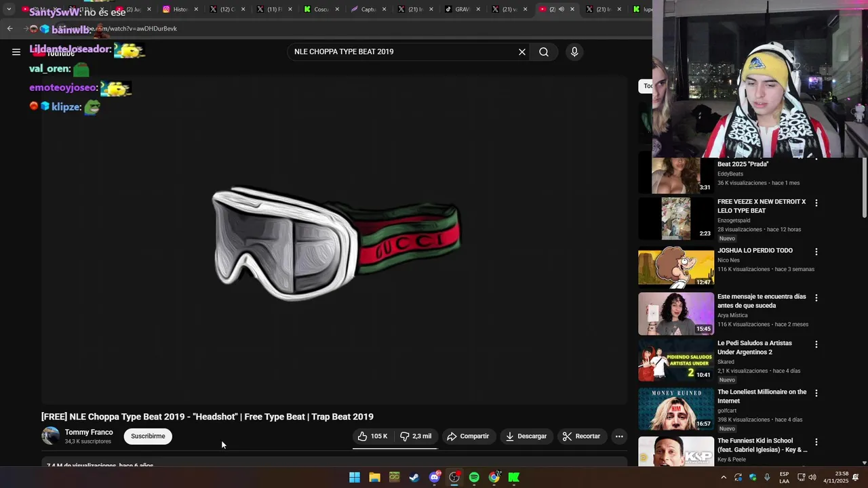Click the magnifier search button
The width and height of the screenshot is (868, 488).
click(544, 52)
